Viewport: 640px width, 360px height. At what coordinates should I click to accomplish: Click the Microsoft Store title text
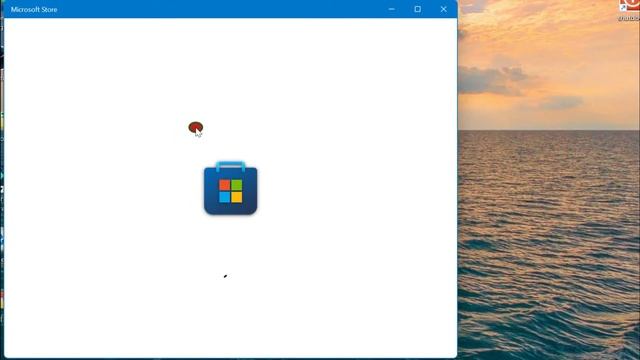34,9
